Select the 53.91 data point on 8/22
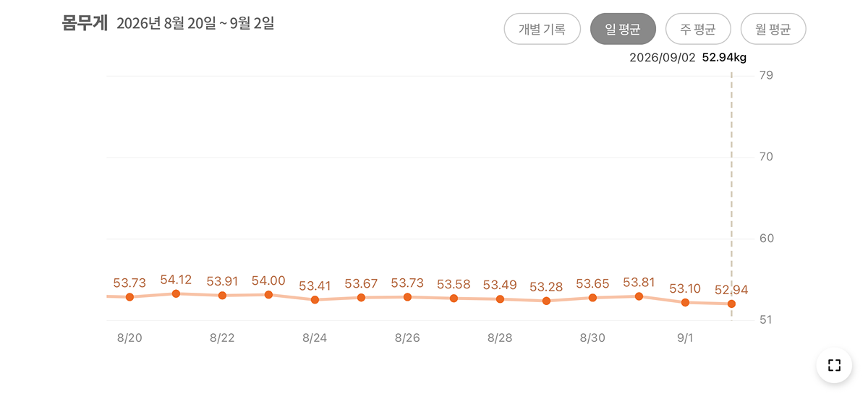 pos(222,296)
